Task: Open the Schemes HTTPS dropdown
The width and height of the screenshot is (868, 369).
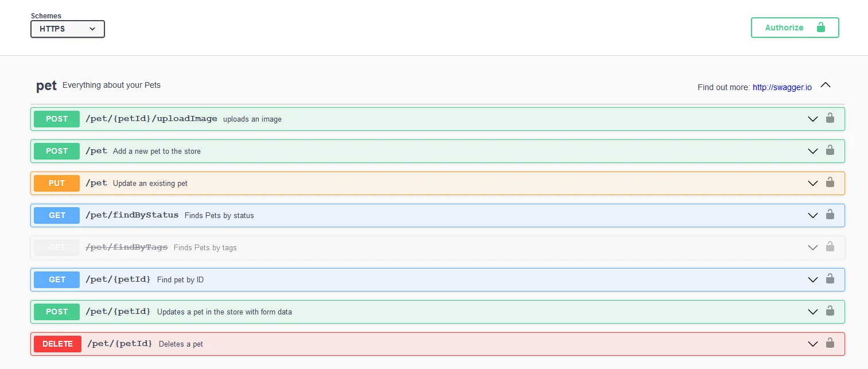Action: pos(68,29)
